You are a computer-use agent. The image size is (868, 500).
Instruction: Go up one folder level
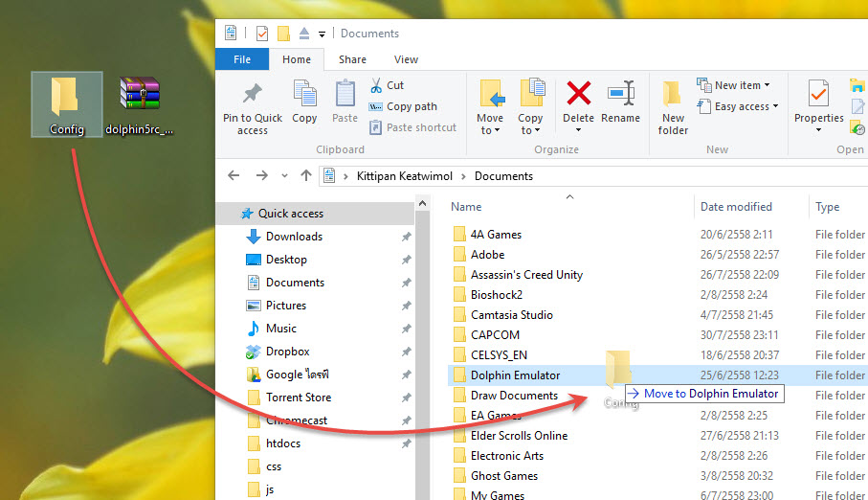[306, 175]
